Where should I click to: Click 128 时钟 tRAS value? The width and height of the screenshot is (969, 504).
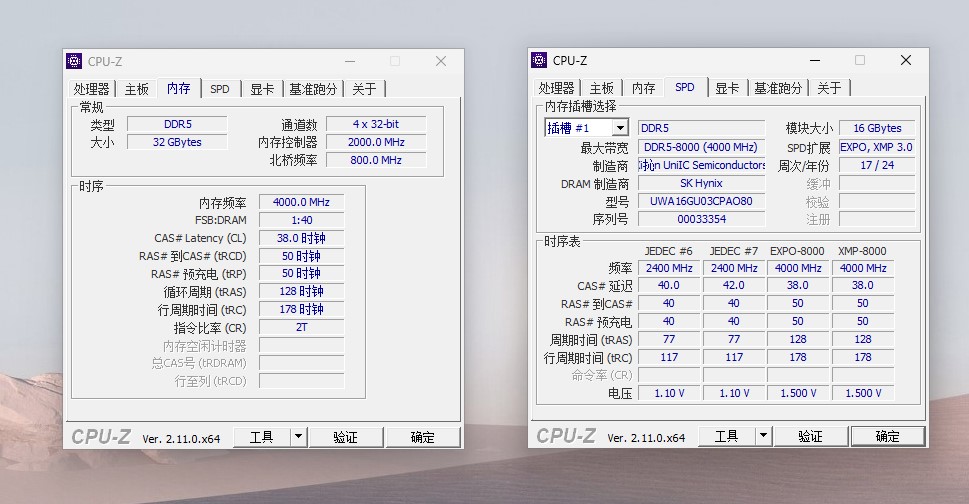[x=302, y=292]
